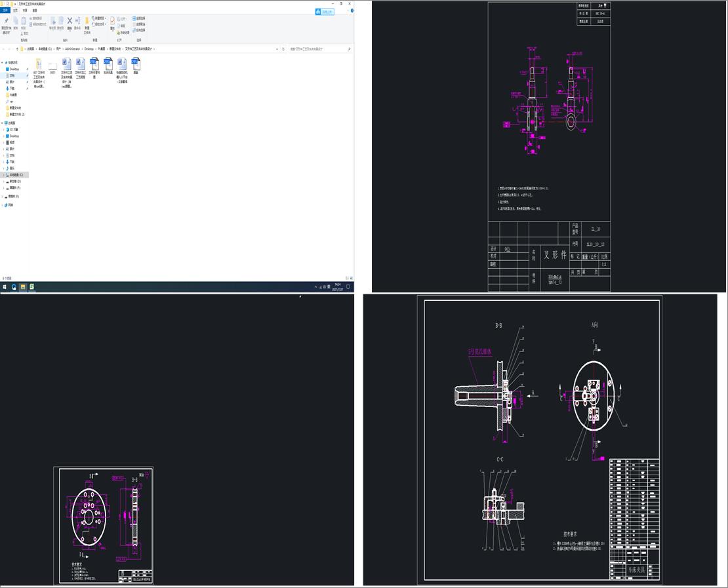Select Desktop under Quick access

[x=14, y=69]
